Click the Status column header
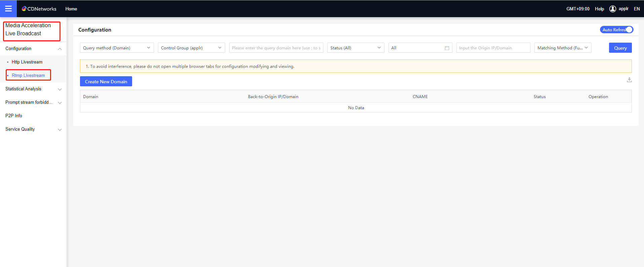644x267 pixels. (x=539, y=97)
